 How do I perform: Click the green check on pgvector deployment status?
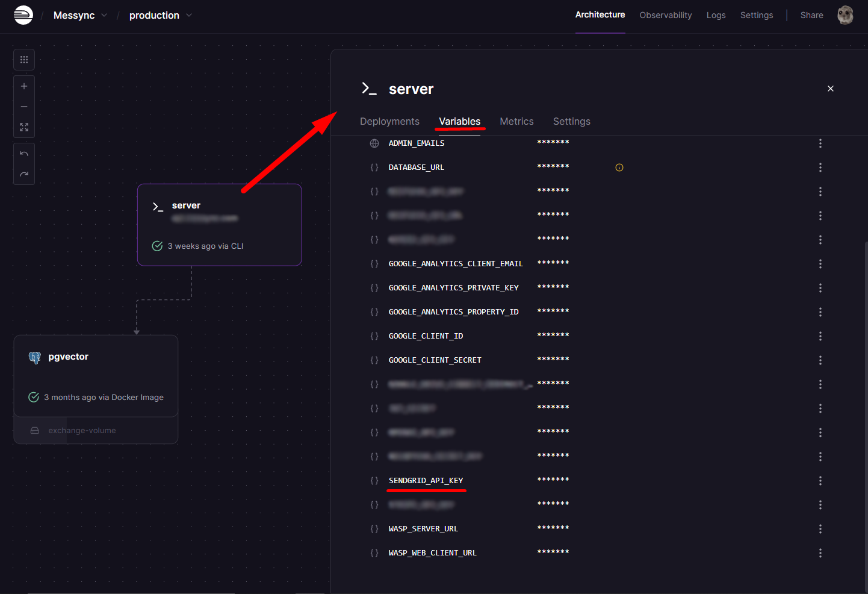(x=34, y=397)
